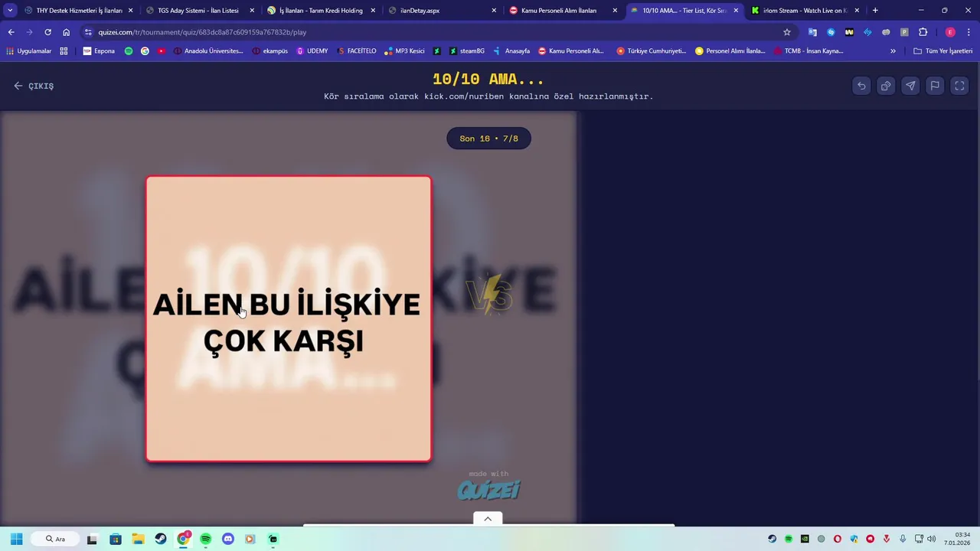The width and height of the screenshot is (980, 551).
Task: Open Microsoft Store from the taskbar
Action: point(116,539)
